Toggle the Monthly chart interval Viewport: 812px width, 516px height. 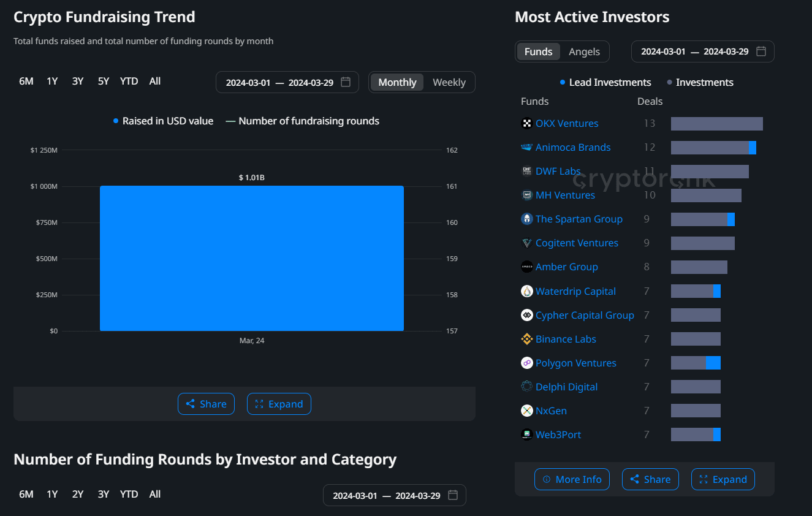pyautogui.click(x=397, y=82)
